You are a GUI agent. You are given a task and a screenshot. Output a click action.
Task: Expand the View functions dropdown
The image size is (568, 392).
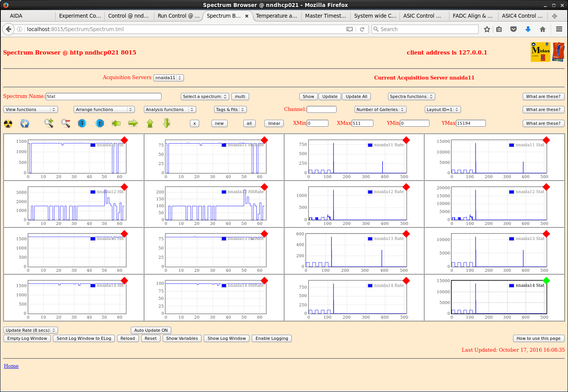[31, 109]
